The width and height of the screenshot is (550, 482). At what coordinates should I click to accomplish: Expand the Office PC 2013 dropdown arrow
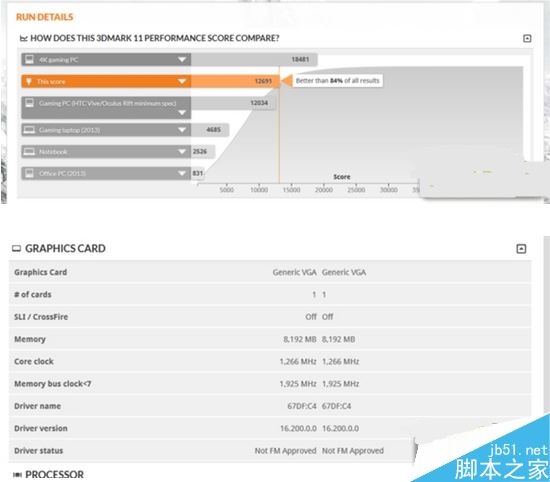tap(182, 173)
